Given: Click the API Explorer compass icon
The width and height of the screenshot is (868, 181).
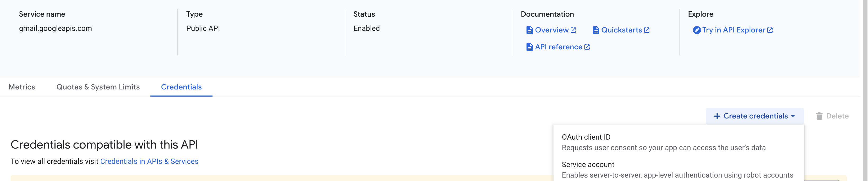Looking at the screenshot, I should (x=696, y=30).
